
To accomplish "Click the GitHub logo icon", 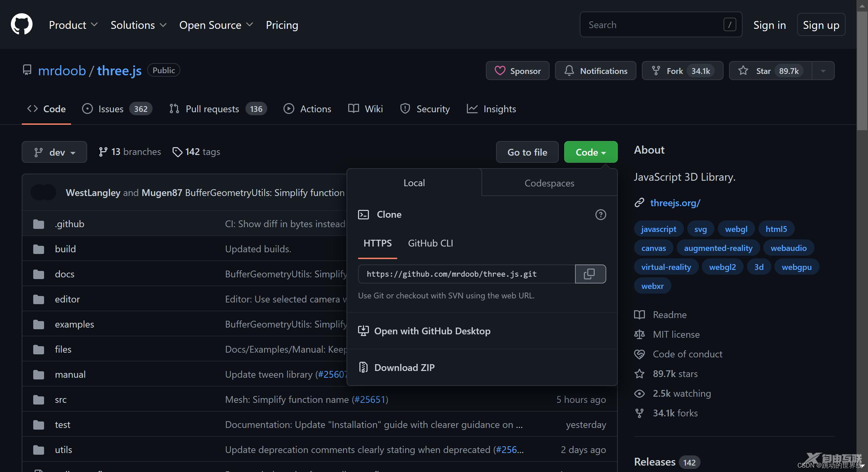I will [x=22, y=24].
